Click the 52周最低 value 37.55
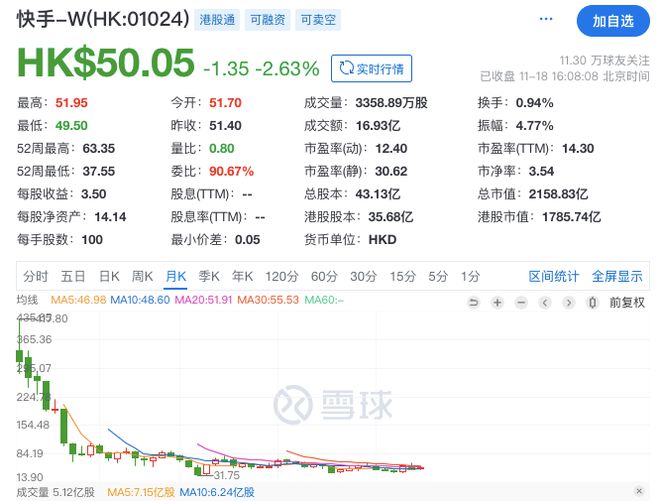 (99, 171)
